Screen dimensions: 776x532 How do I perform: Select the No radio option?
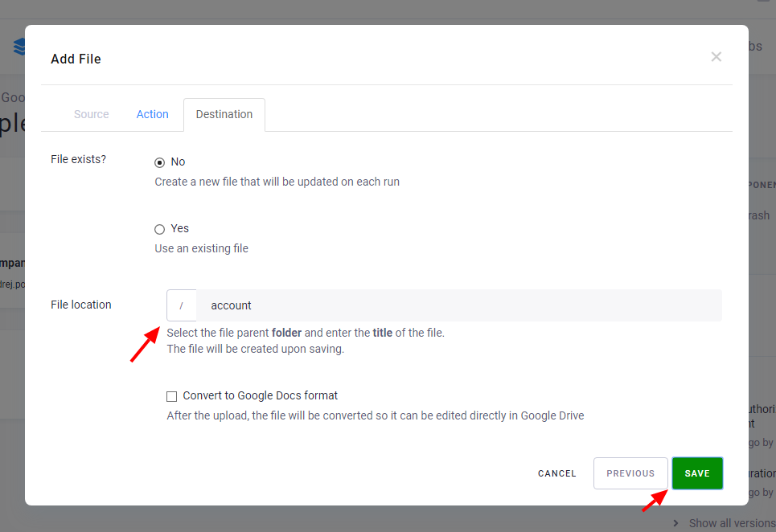pyautogui.click(x=159, y=162)
